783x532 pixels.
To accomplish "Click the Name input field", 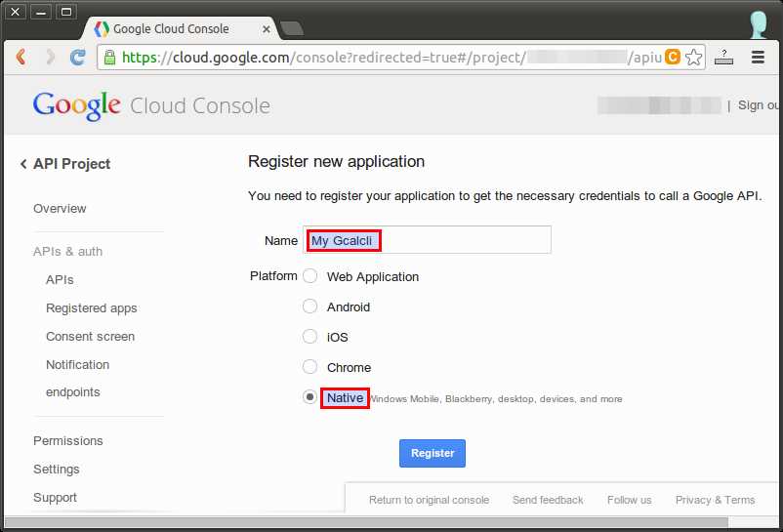I will pos(427,240).
